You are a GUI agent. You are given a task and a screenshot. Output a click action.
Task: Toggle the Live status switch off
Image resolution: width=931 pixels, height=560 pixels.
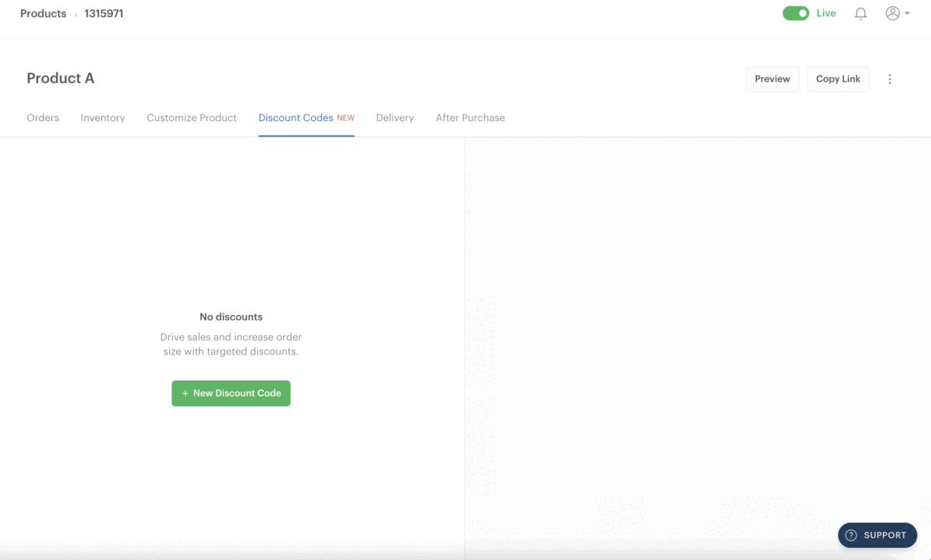[795, 13]
